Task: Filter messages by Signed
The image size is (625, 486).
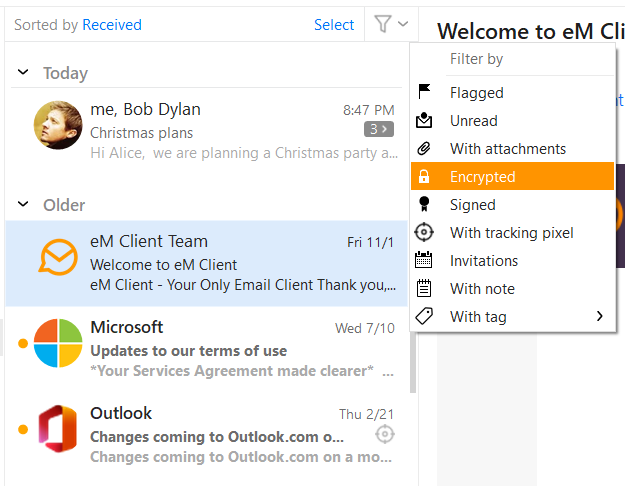Action: (513, 205)
